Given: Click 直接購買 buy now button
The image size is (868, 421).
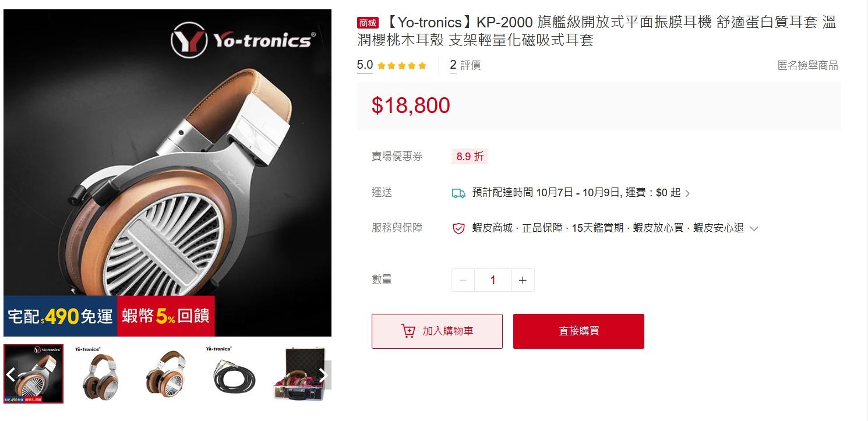Looking at the screenshot, I should (x=578, y=331).
